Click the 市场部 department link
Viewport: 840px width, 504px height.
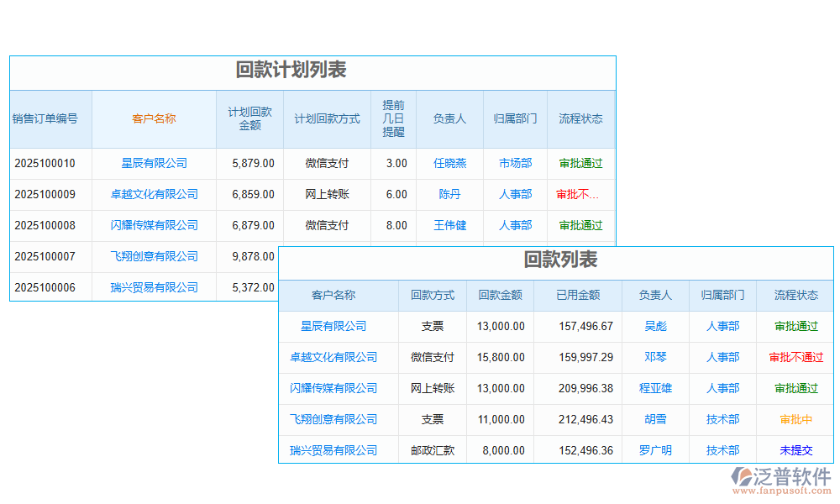(514, 163)
